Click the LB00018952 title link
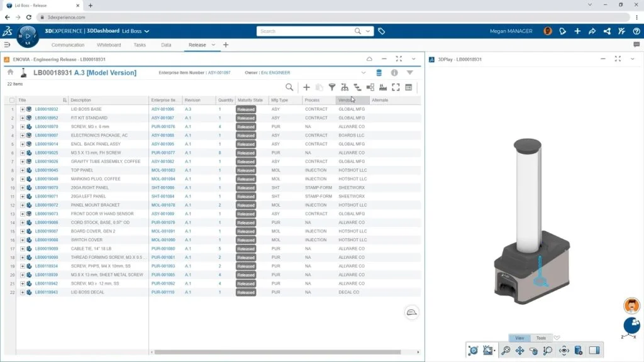 pos(47,118)
